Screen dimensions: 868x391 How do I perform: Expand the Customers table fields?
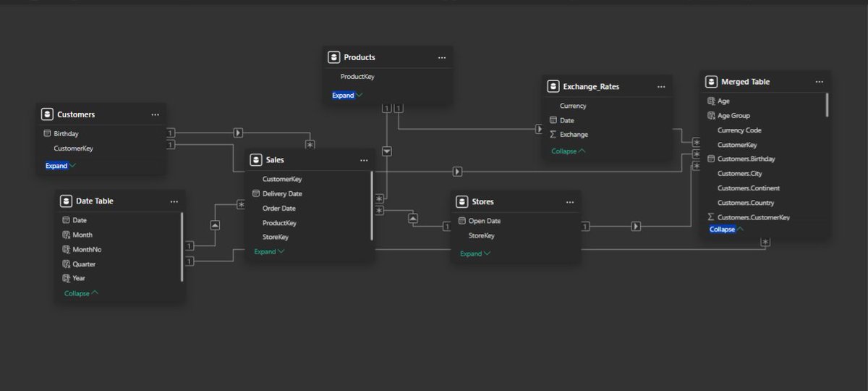pos(60,166)
